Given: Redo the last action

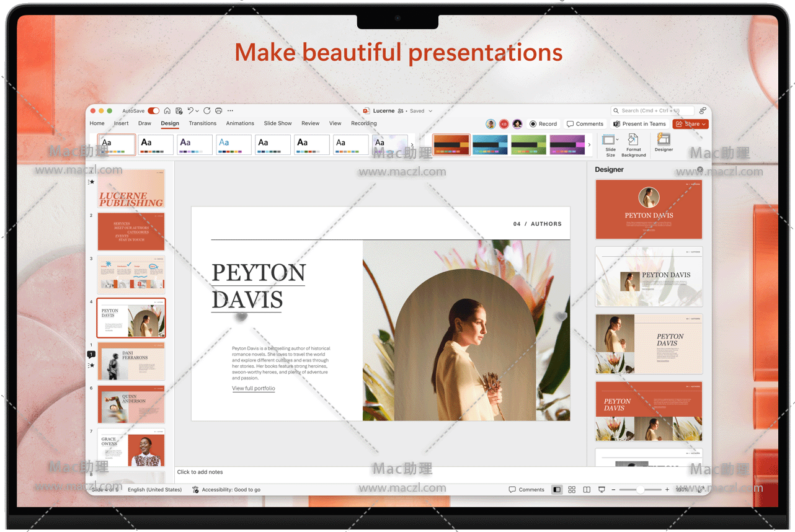Looking at the screenshot, I should (207, 111).
